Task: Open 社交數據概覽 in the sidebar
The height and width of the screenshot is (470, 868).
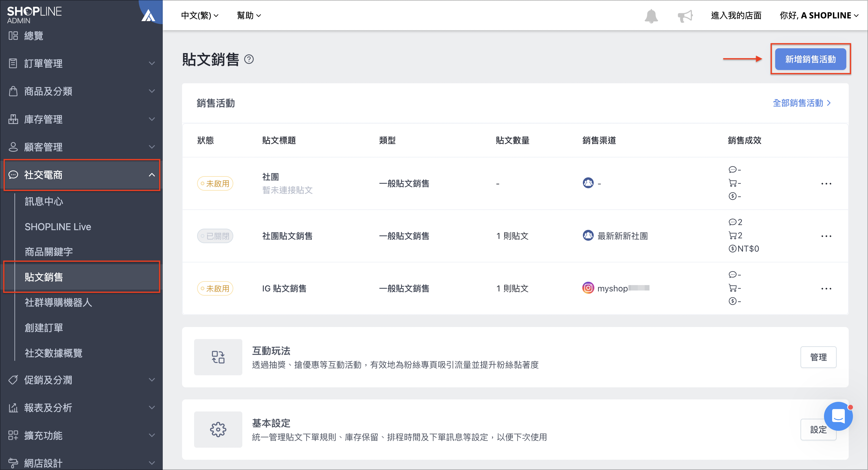Action: point(53,353)
